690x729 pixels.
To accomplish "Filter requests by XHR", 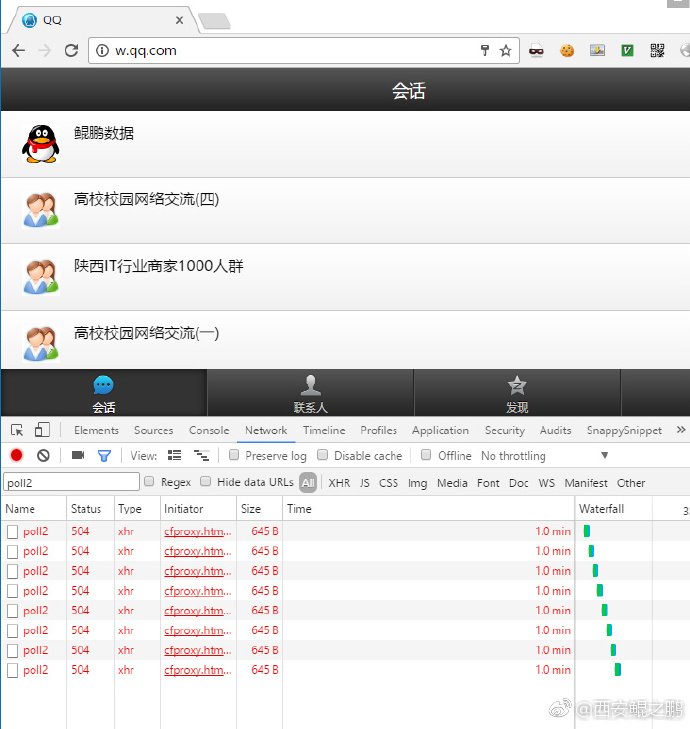I will point(339,483).
